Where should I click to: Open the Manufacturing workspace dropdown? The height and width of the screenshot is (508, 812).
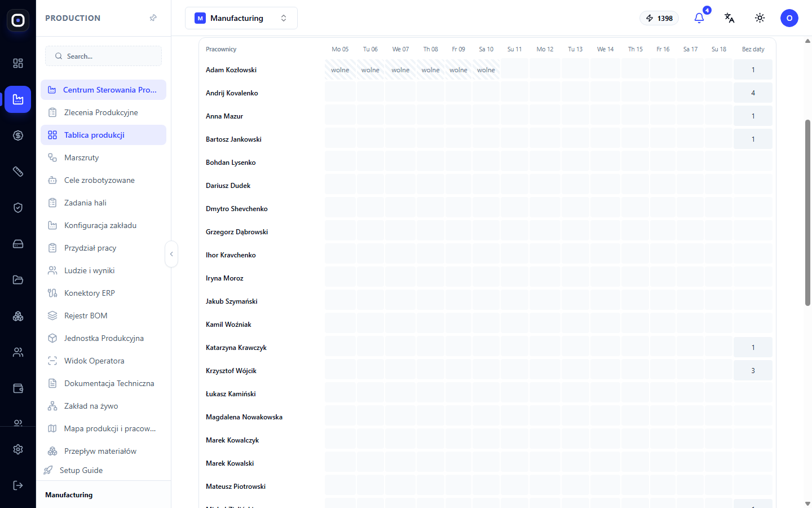pyautogui.click(x=241, y=18)
